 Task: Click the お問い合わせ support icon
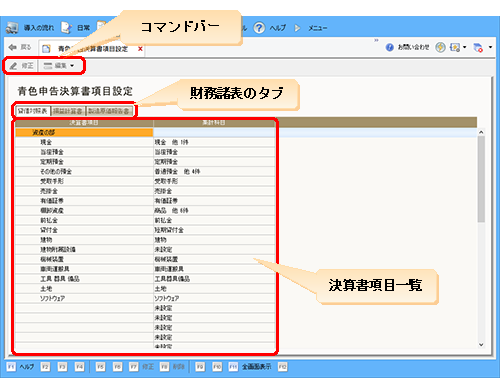click(389, 47)
